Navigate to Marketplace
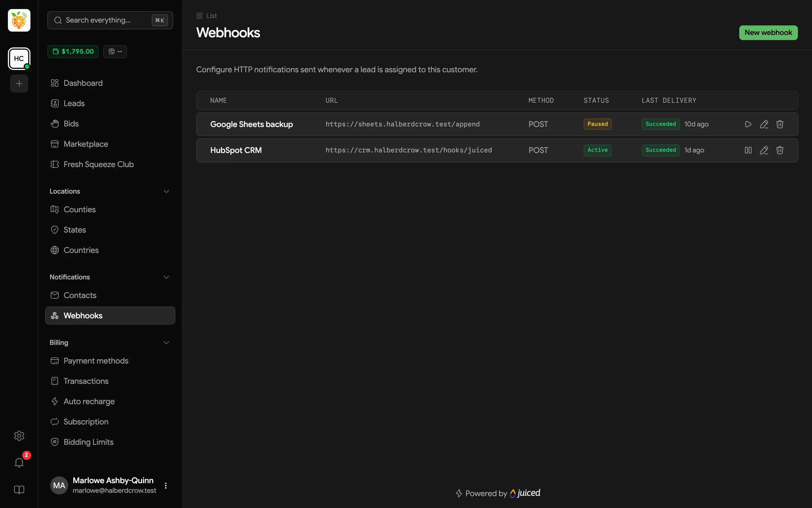812x508 pixels. (x=110, y=144)
